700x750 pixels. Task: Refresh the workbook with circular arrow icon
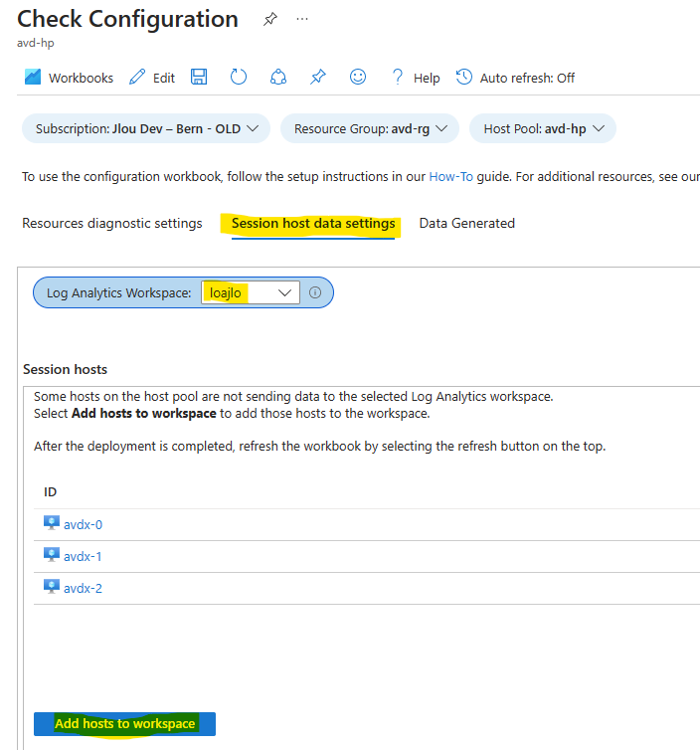pyautogui.click(x=239, y=78)
